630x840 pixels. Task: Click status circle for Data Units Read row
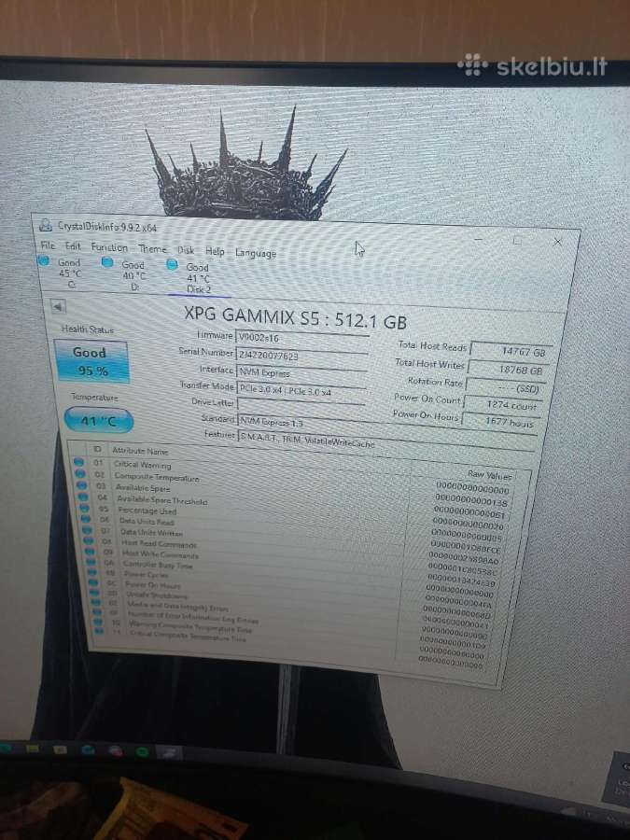coord(86,519)
